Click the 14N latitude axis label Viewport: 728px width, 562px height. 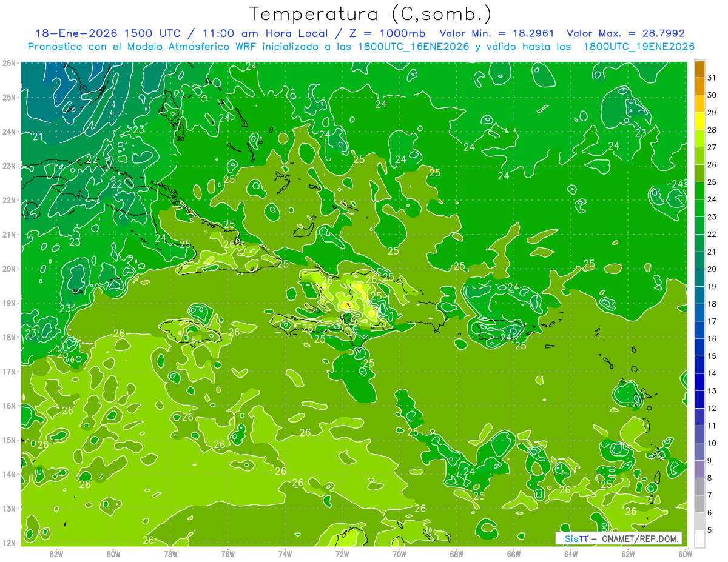coord(8,474)
